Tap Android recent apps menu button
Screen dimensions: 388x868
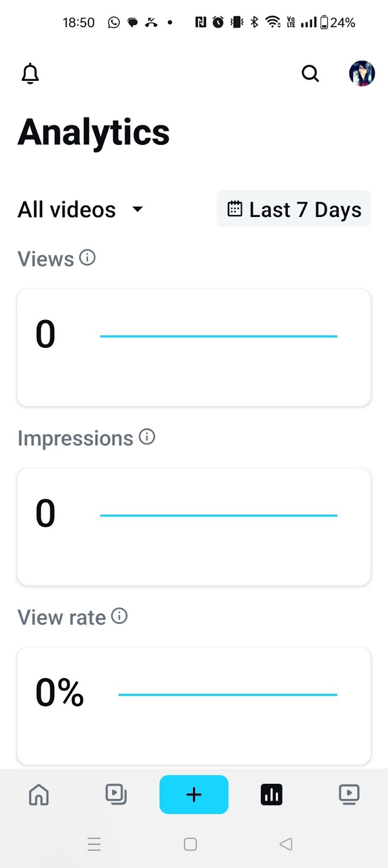pyautogui.click(x=94, y=844)
